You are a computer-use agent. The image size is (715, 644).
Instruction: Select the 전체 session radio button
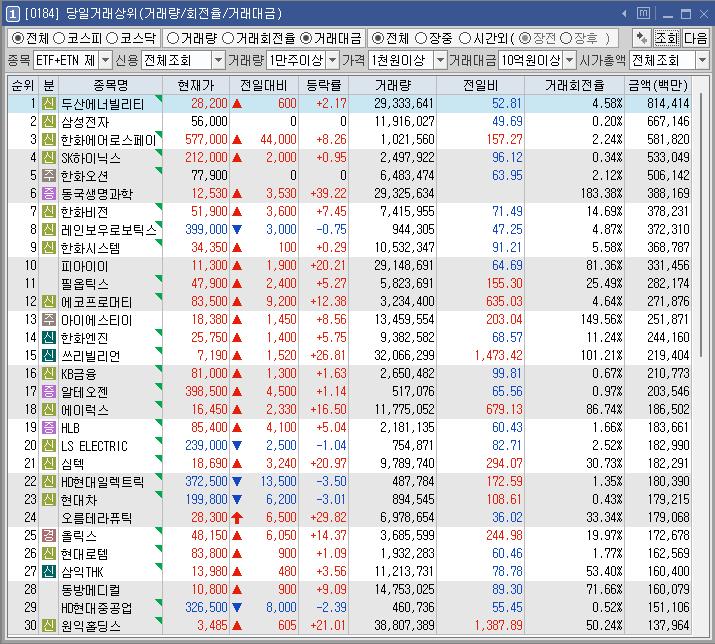378,38
